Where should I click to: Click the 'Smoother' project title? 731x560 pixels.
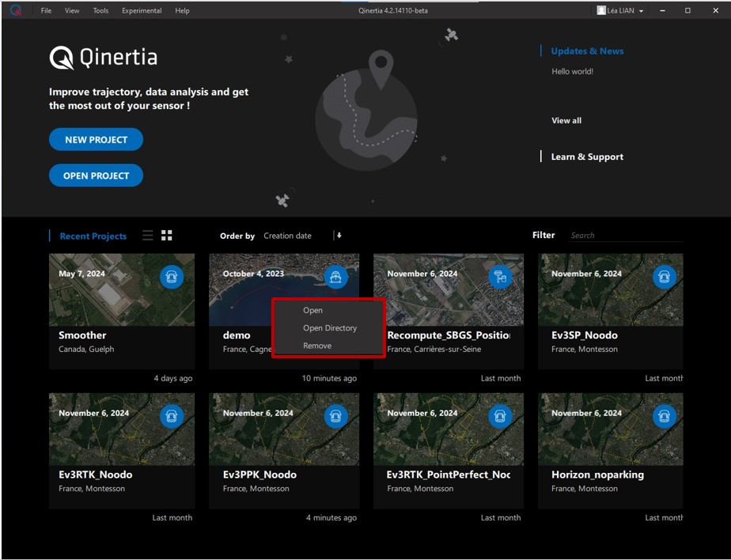click(82, 335)
